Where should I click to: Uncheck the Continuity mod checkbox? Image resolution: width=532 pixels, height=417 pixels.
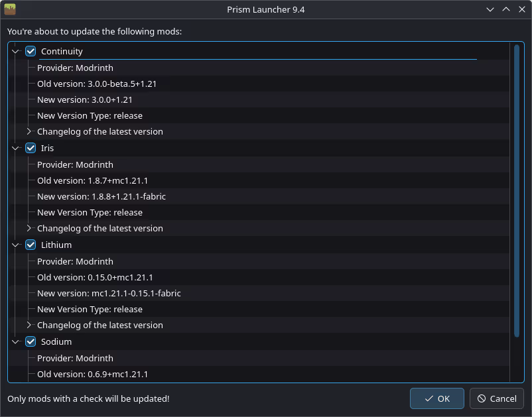[x=31, y=51]
